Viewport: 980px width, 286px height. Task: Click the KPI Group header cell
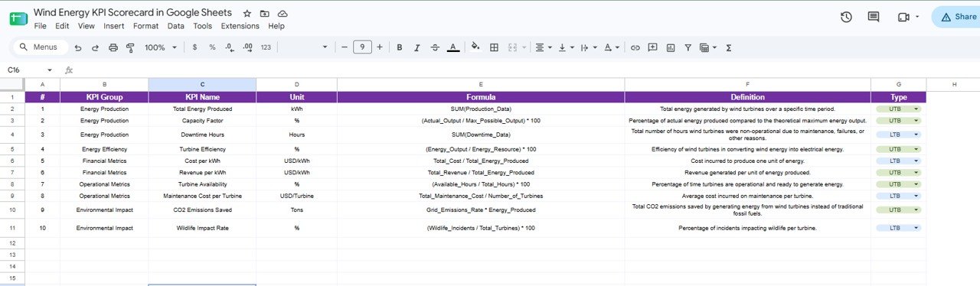(104, 97)
